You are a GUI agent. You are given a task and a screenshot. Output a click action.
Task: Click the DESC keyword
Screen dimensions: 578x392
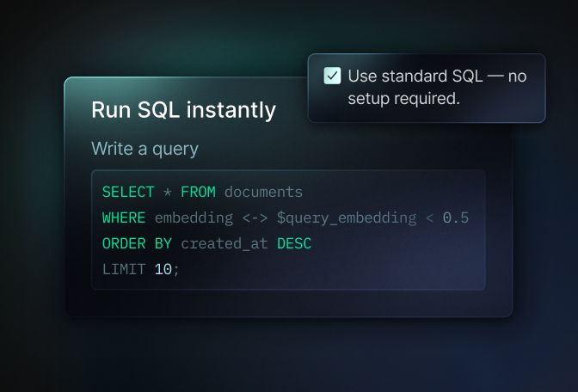click(x=293, y=243)
